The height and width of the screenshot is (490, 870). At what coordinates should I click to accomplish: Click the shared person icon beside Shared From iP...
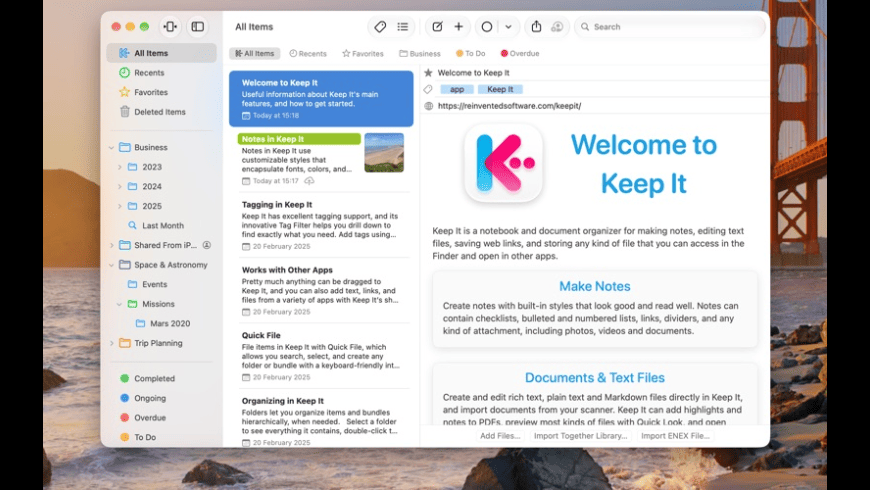click(x=206, y=245)
